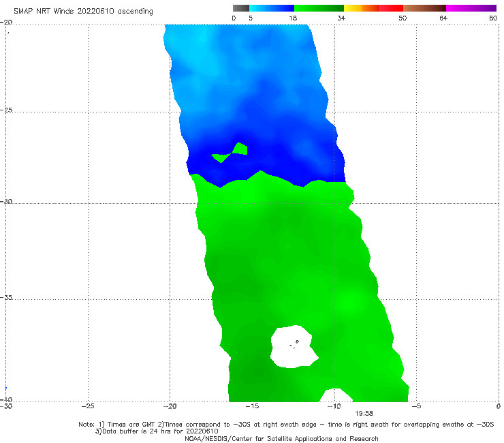Screen dimensions: 504x443
Task: Click the colorbar label '18'
Action: point(293,18)
